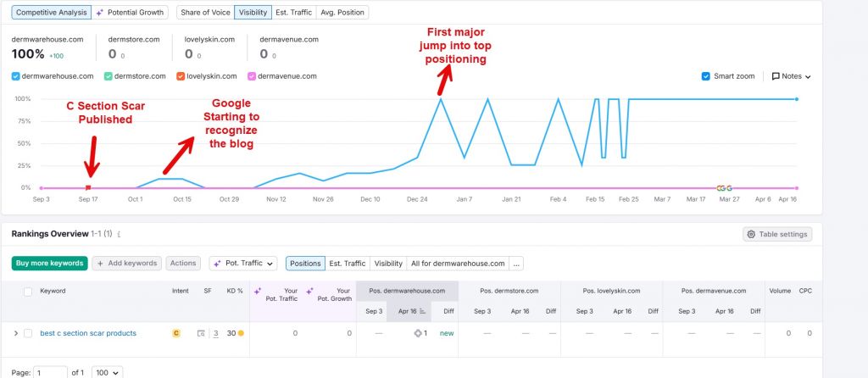Click the Pos. dermavenue.com column header
Viewport: 868px width, 378px height.
tap(714, 291)
